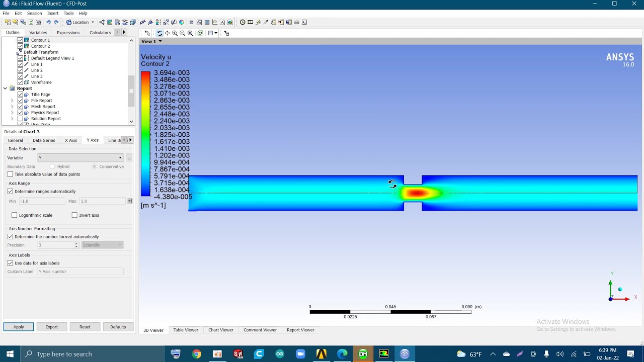
Task: Click the Reset button
Action: coord(85,327)
